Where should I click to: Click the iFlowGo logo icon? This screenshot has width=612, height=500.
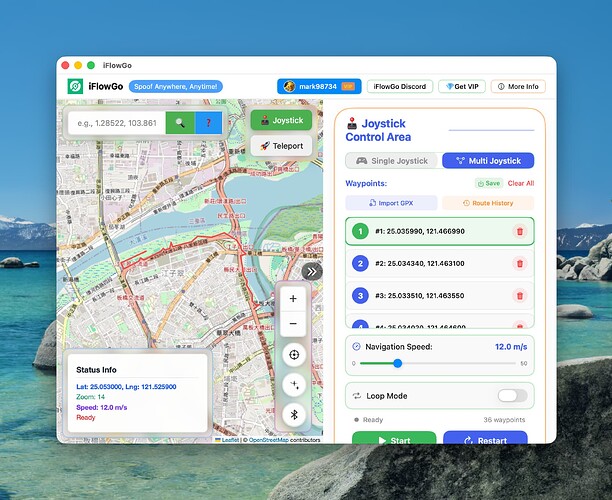(75, 86)
